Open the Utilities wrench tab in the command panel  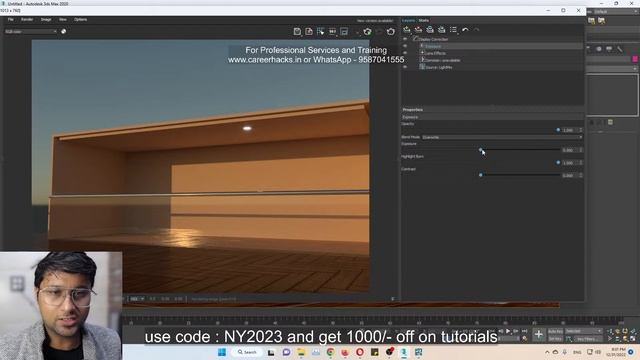(620, 49)
